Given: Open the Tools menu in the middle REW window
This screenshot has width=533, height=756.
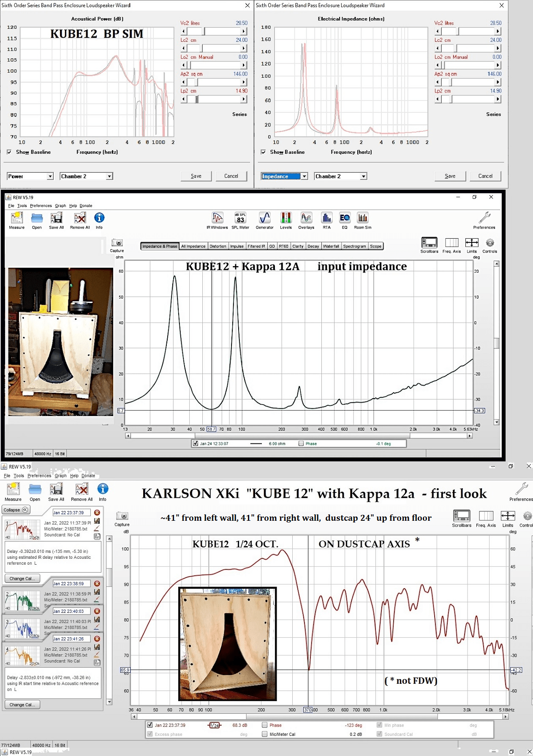Looking at the screenshot, I should coord(22,206).
